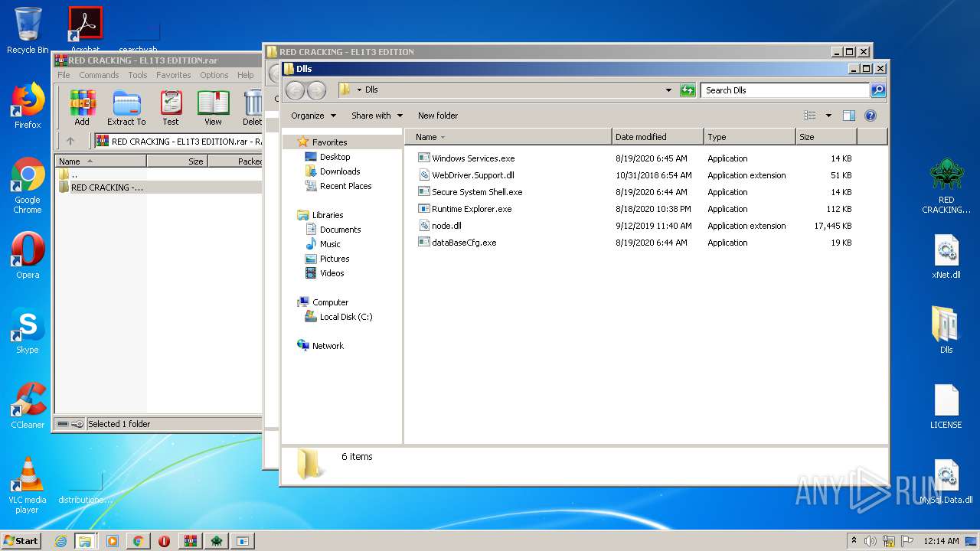Select the Firefox desktop shortcut

pos(28,106)
